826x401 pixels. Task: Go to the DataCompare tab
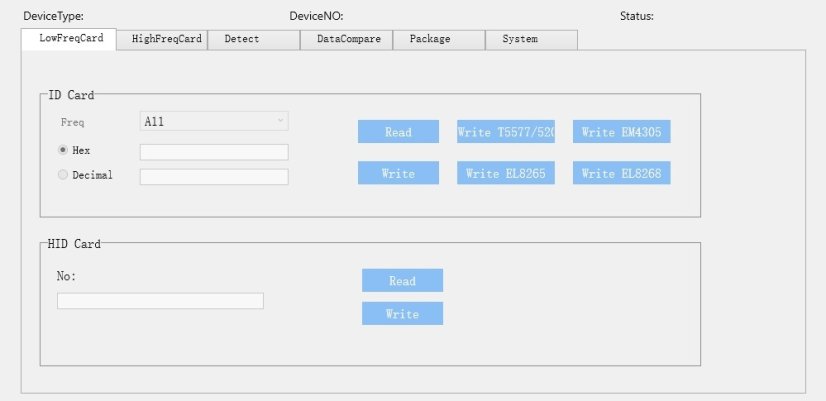click(346, 39)
